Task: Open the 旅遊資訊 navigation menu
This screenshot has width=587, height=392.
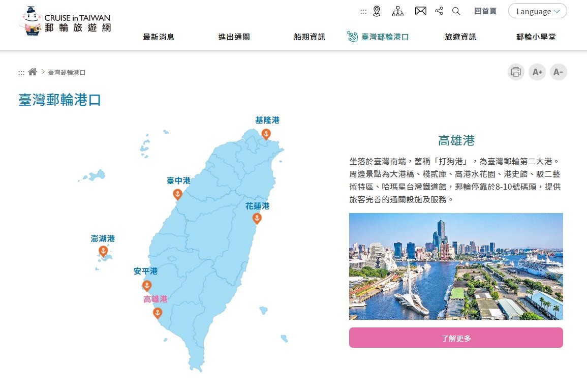Action: pos(459,37)
